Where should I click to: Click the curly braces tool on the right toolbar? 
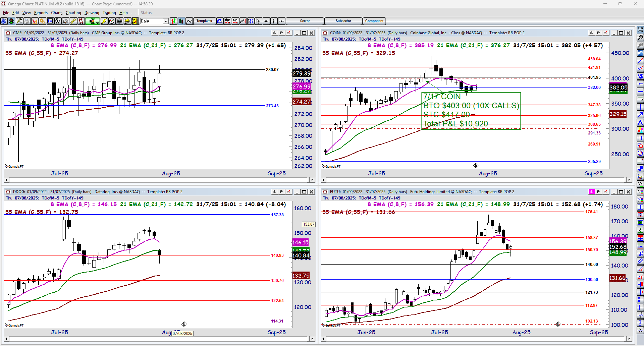pos(640,138)
